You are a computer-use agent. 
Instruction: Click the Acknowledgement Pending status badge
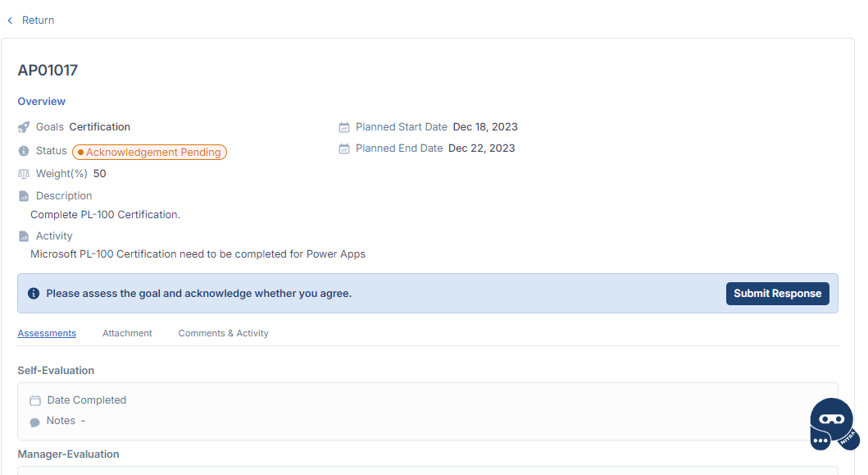click(x=149, y=152)
